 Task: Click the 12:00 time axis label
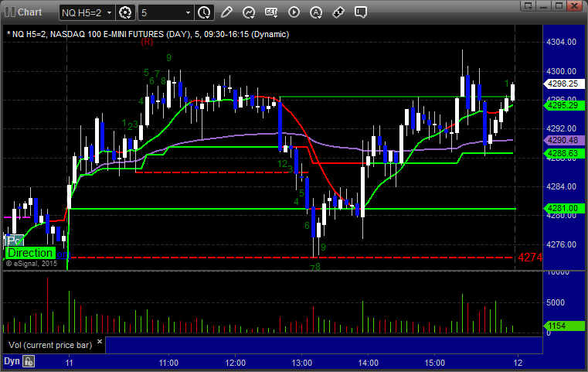coord(235,363)
